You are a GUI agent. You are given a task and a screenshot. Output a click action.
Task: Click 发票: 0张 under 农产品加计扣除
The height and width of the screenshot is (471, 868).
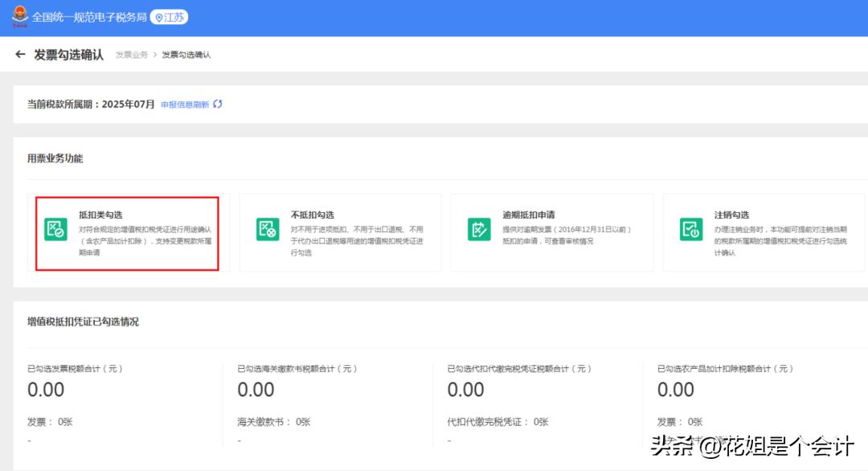680,422
